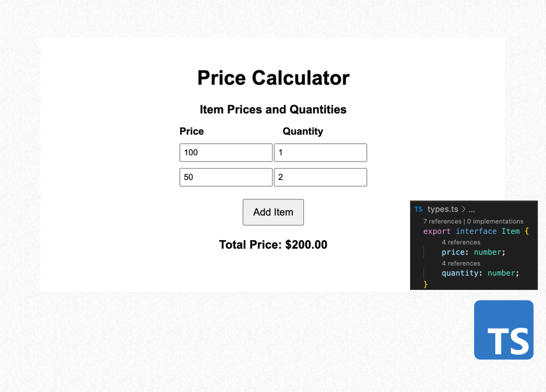
Task: Select the price input containing 50
Action: 226,177
